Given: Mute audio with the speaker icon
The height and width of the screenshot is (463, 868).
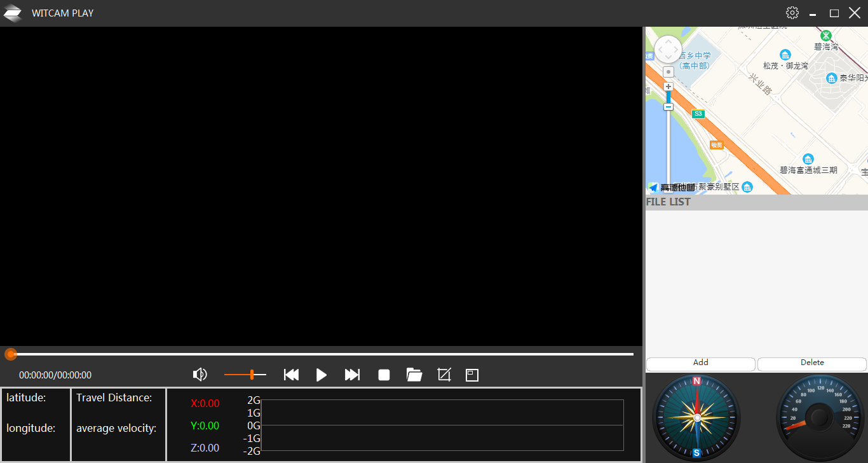Looking at the screenshot, I should [200, 375].
